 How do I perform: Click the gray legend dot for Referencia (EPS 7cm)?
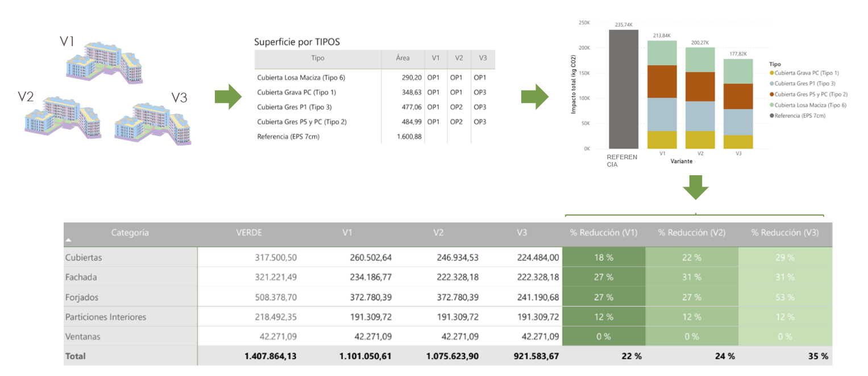pos(772,115)
